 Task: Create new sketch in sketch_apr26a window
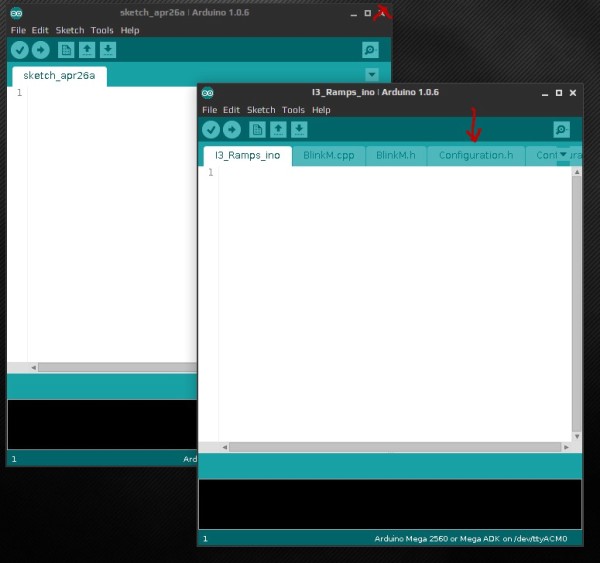66,50
